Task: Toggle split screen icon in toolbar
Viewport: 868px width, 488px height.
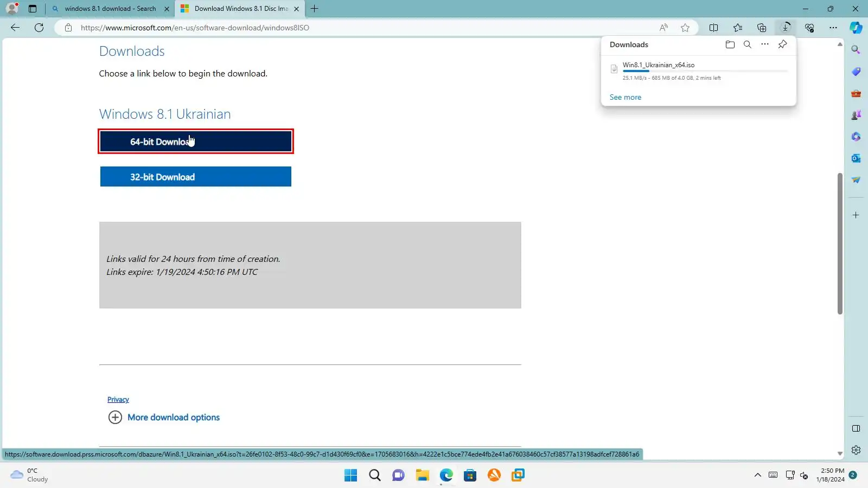Action: click(x=714, y=28)
